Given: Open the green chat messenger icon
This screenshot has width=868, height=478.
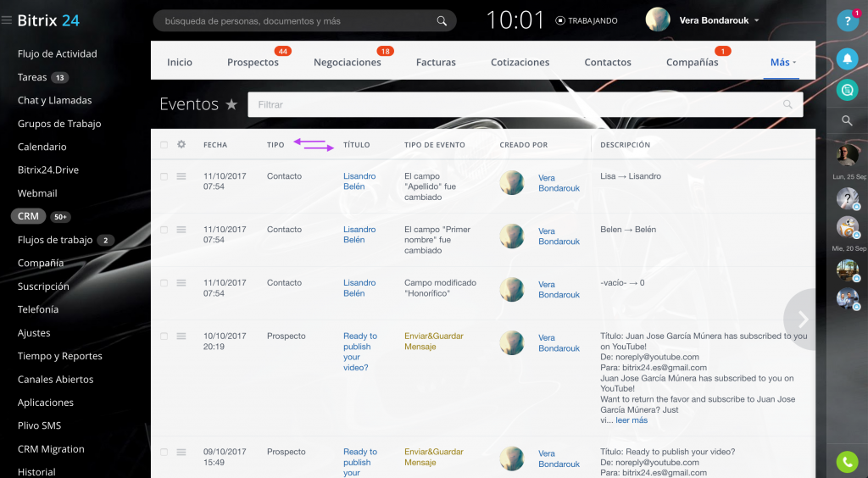Looking at the screenshot, I should click(x=847, y=90).
